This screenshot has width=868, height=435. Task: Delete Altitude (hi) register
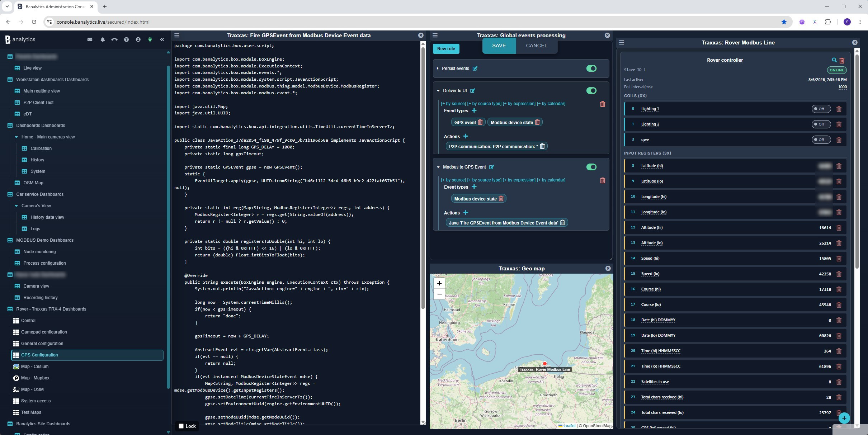[839, 228]
